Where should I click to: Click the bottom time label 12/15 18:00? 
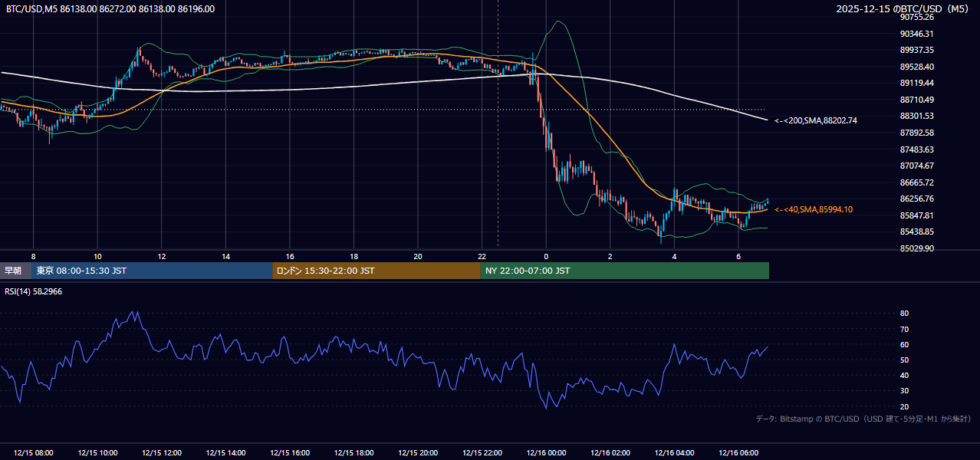pos(354,453)
